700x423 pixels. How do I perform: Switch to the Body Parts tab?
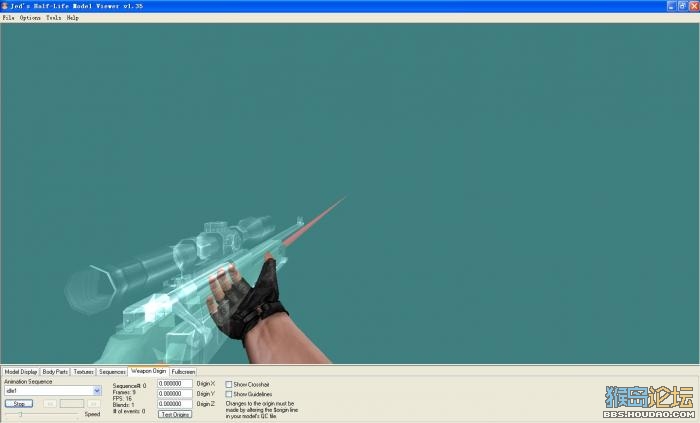click(x=55, y=372)
